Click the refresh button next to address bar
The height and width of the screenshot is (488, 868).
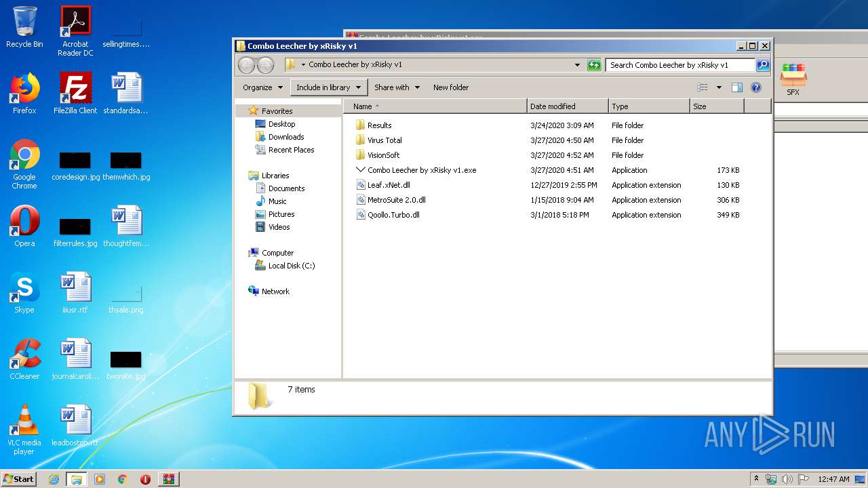(594, 65)
